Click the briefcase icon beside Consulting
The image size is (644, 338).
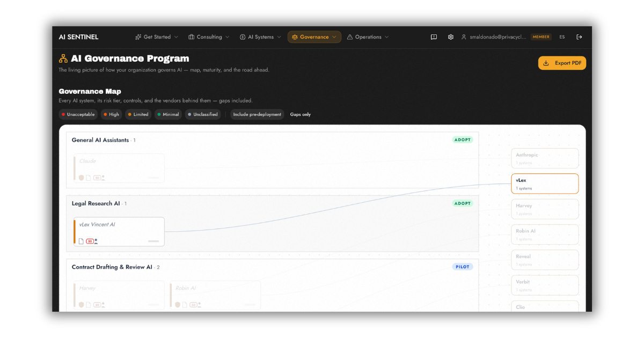(192, 37)
